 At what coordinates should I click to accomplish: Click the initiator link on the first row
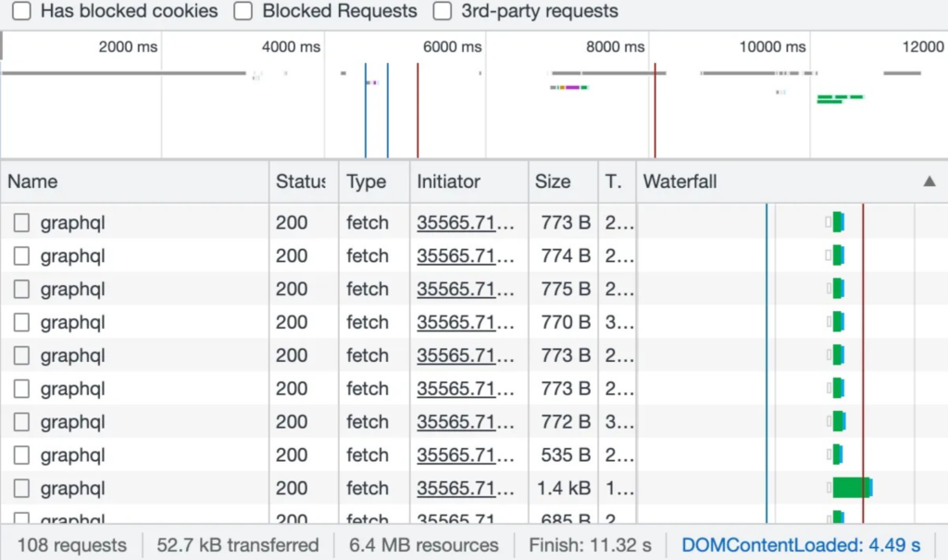(x=459, y=222)
